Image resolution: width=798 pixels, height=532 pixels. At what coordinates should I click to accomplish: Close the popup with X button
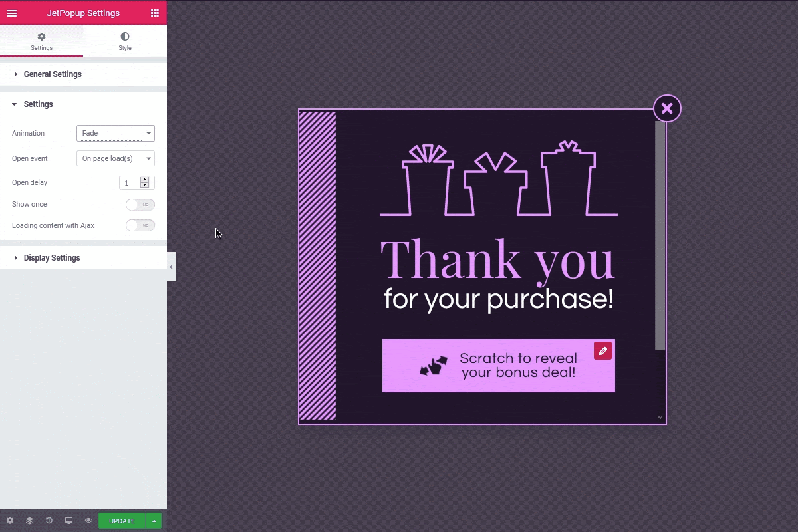pyautogui.click(x=667, y=108)
